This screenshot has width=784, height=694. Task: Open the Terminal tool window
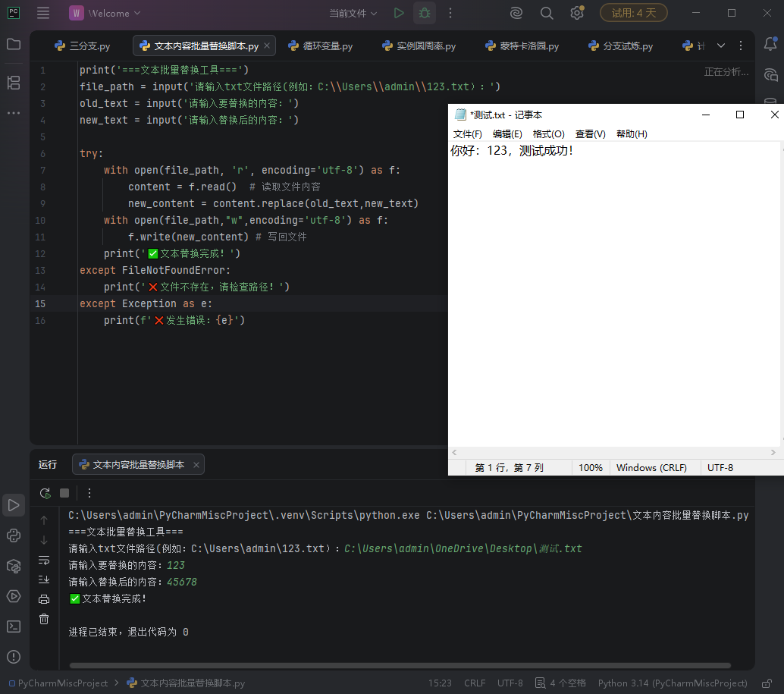(x=14, y=626)
